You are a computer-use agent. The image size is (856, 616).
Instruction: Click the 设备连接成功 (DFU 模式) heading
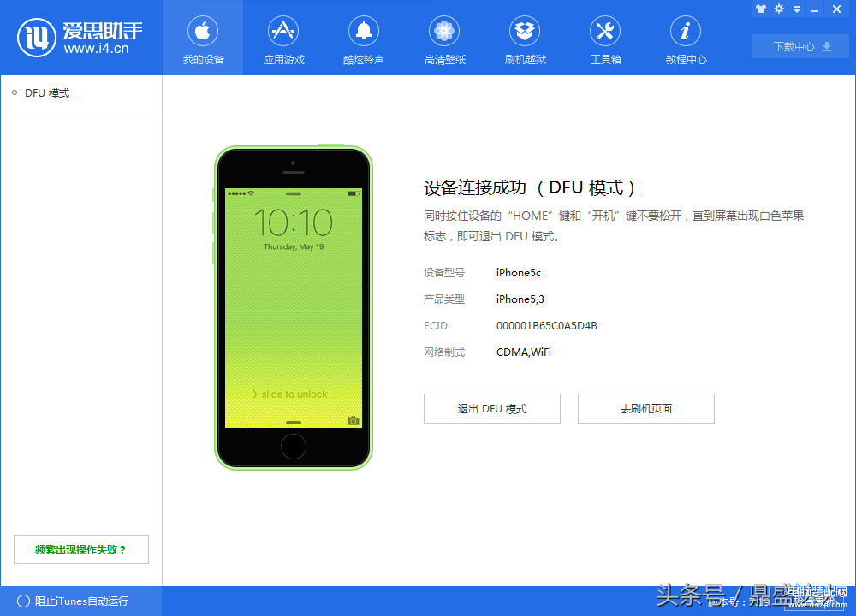tap(530, 187)
